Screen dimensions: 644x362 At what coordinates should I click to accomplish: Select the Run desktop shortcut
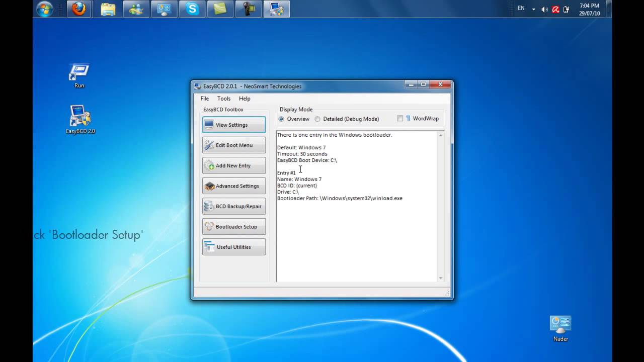[79, 76]
